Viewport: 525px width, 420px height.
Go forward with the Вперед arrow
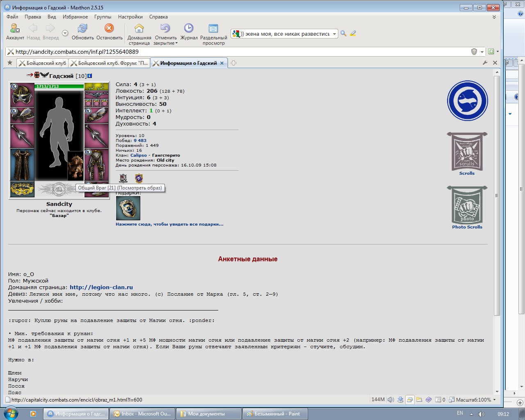(x=50, y=28)
